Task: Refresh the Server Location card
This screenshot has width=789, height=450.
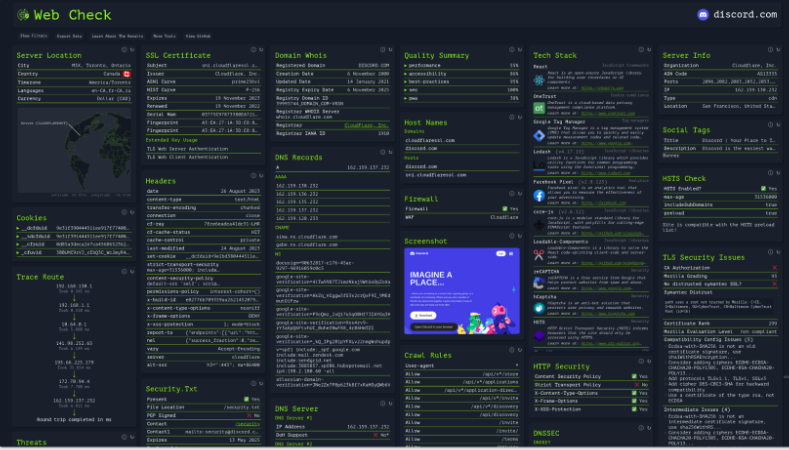Action: coord(132,49)
